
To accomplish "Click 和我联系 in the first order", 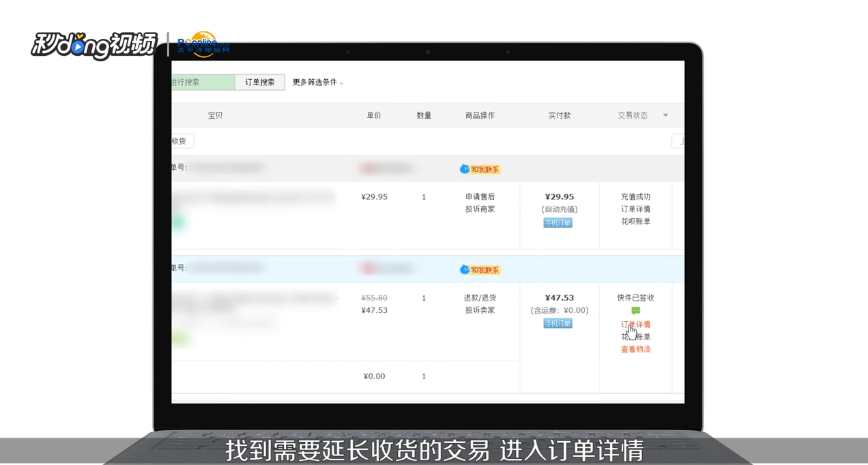I will pos(480,169).
